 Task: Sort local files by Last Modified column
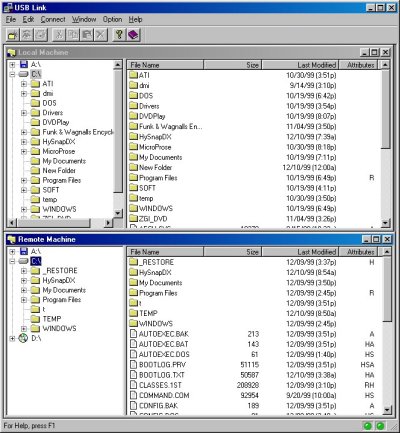coord(300,65)
